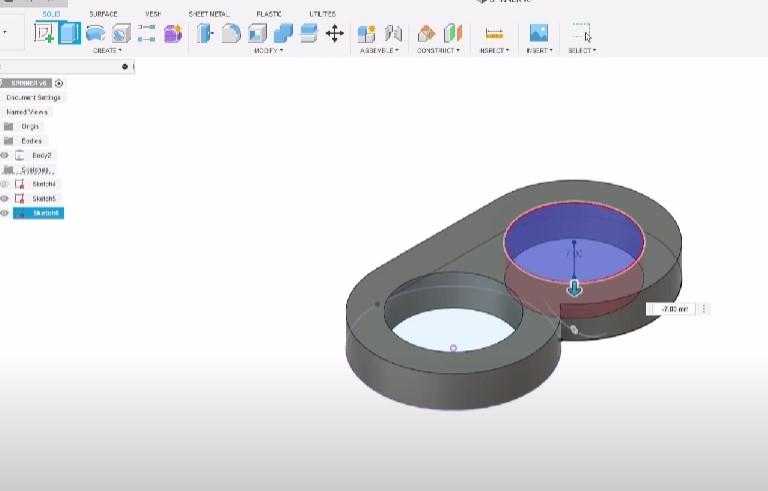Open options menu beside distance field

(704, 309)
